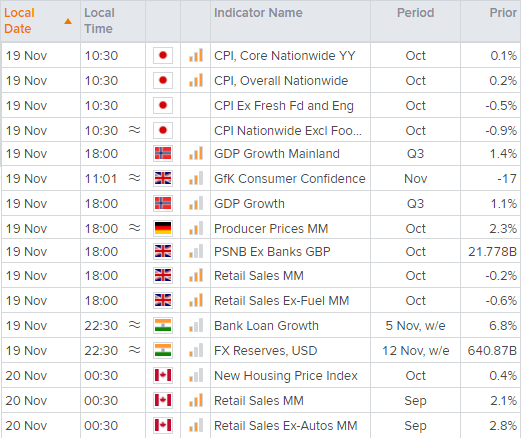Select the Bank Loan Growth indicator
Viewport: 521px width, 438px height.
point(266,325)
